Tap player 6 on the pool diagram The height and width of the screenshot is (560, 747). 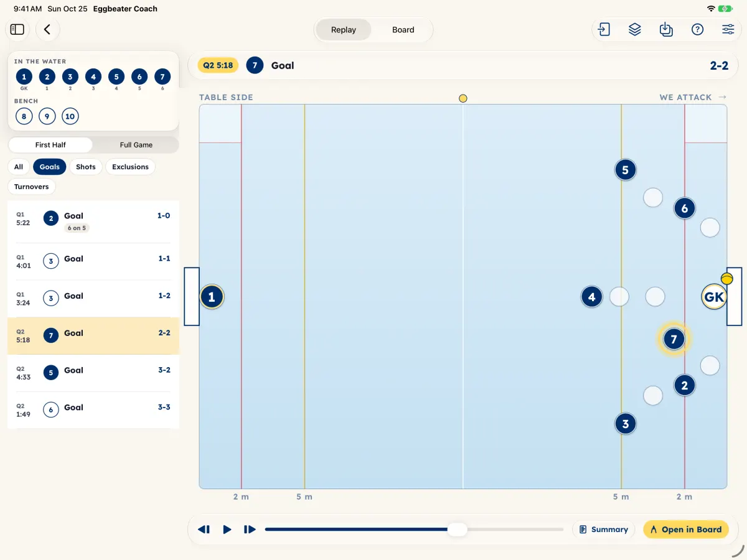(684, 208)
